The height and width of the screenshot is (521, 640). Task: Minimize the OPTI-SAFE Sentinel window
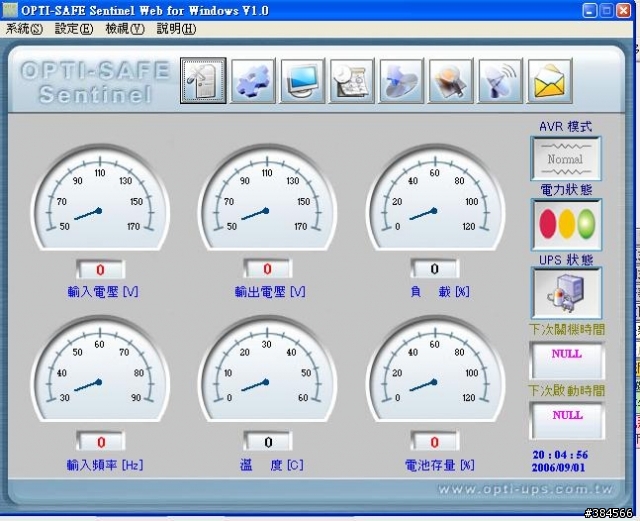[x=589, y=11]
